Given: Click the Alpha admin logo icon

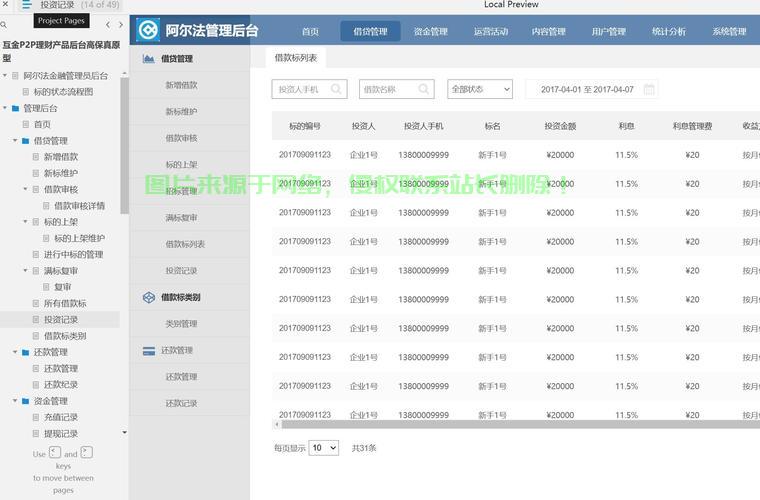Looking at the screenshot, I should click(148, 30).
